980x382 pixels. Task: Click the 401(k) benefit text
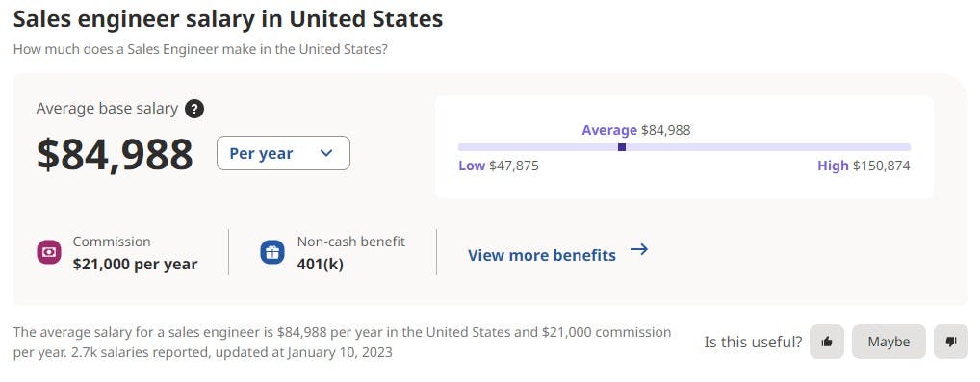320,265
